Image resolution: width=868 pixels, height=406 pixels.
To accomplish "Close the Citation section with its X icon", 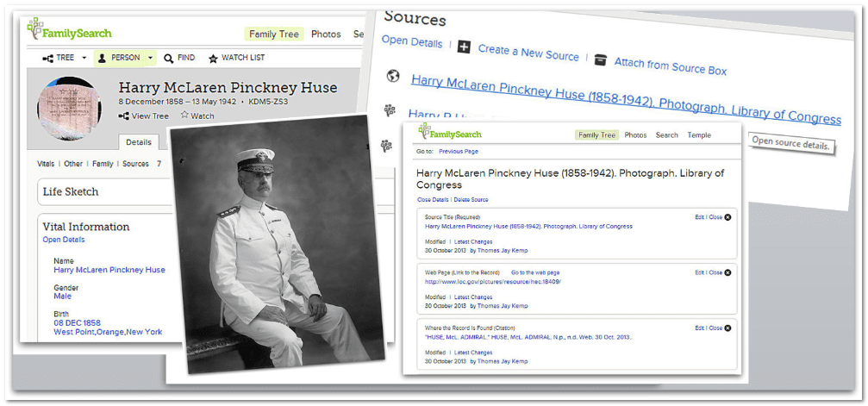I will [x=727, y=328].
